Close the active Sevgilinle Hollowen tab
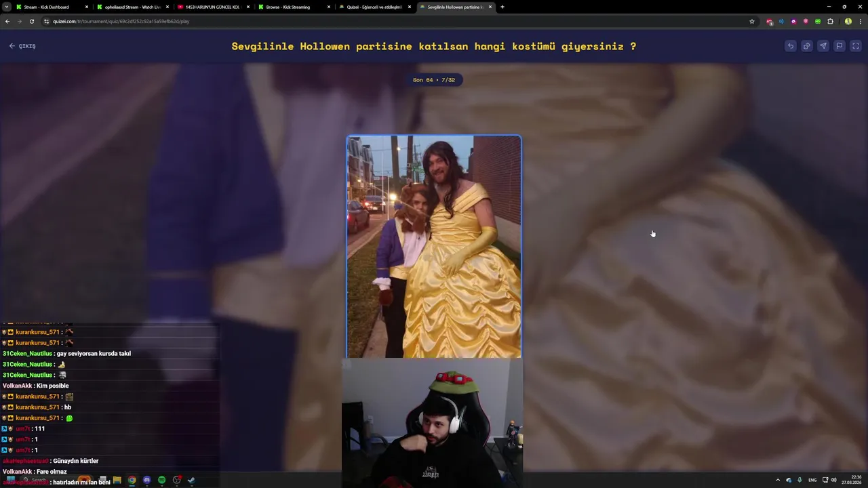The height and width of the screenshot is (488, 868). point(490,7)
